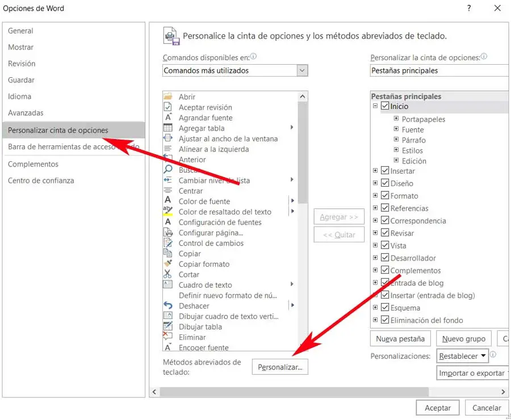Image resolution: width=511 pixels, height=420 pixels.
Task: Toggle the Referencias tab checkbox
Action: click(x=385, y=208)
